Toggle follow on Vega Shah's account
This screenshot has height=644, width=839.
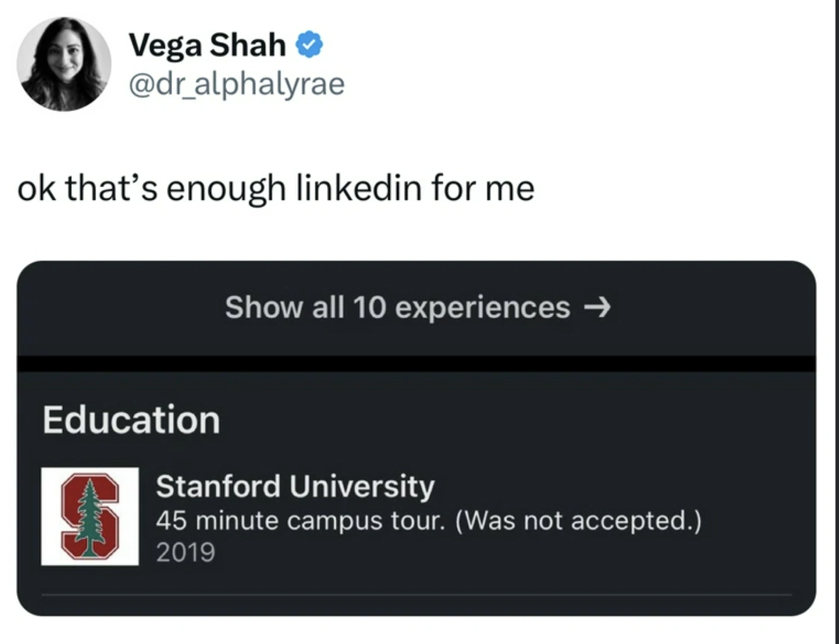point(208,43)
